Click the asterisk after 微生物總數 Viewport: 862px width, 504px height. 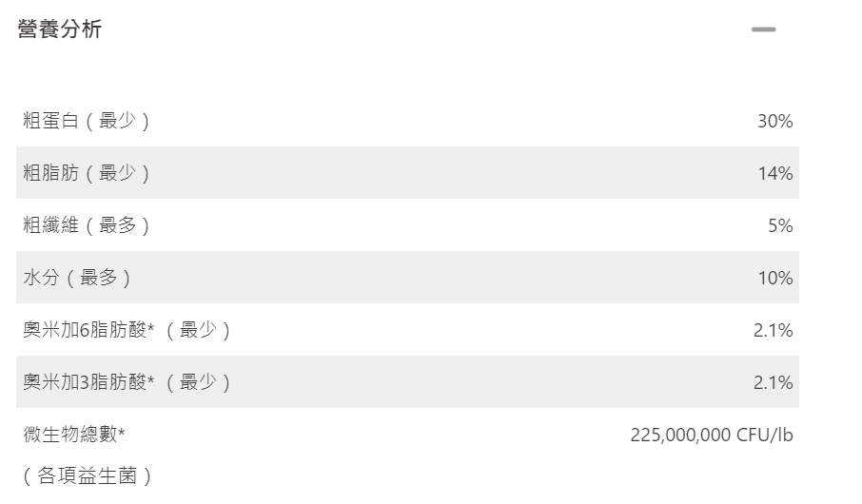point(121,435)
